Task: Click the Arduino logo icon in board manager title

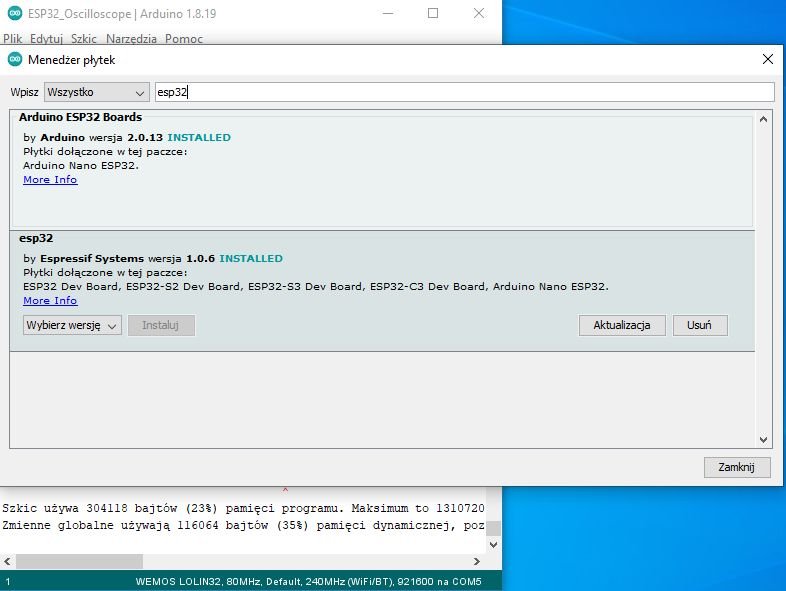Action: click(x=15, y=60)
